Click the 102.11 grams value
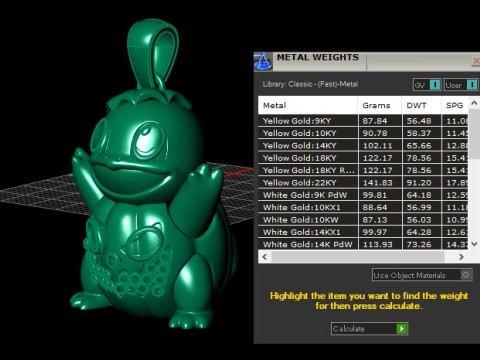The height and width of the screenshot is (360, 480). point(377,145)
